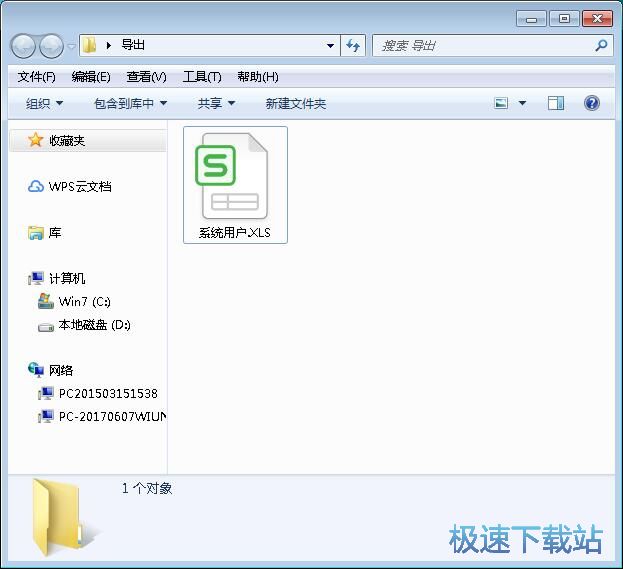Open help with the blue question icon
Viewport: 623px width, 569px height.
pos(592,103)
